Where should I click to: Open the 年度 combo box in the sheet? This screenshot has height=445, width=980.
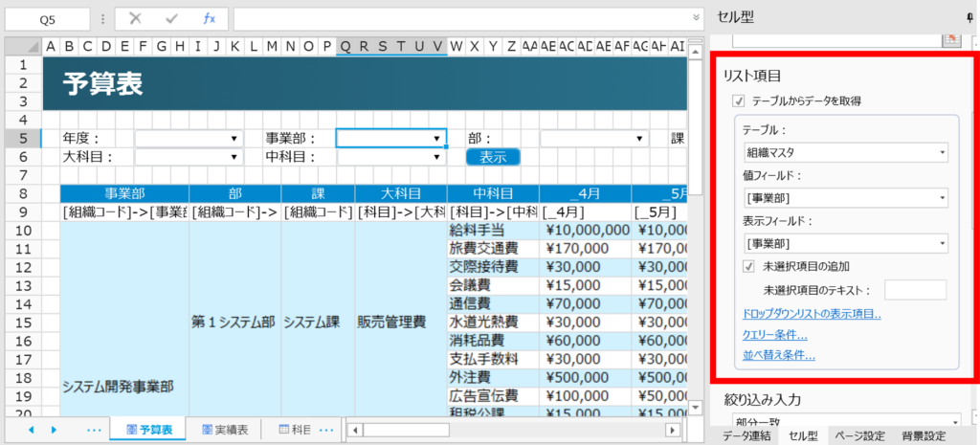point(189,138)
